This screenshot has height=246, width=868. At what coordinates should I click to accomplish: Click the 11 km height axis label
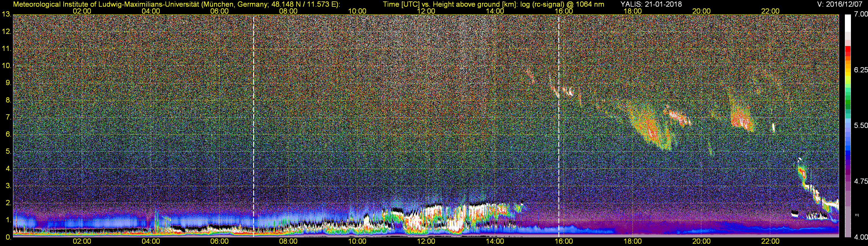pos(6,49)
